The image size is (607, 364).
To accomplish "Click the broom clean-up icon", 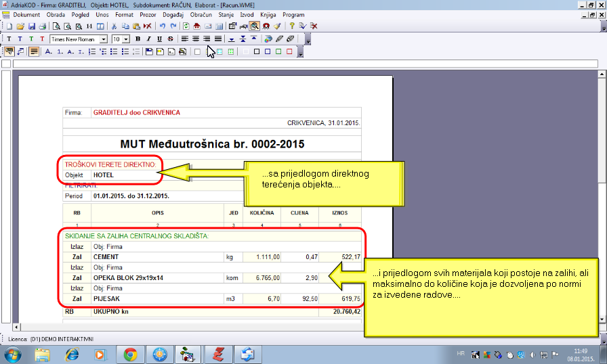I will 277,26.
